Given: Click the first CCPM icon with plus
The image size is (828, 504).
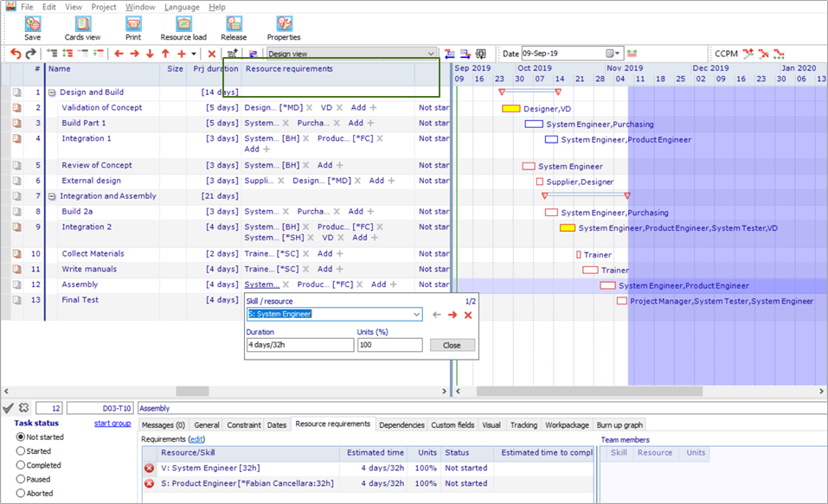Looking at the screenshot, I should (x=748, y=54).
